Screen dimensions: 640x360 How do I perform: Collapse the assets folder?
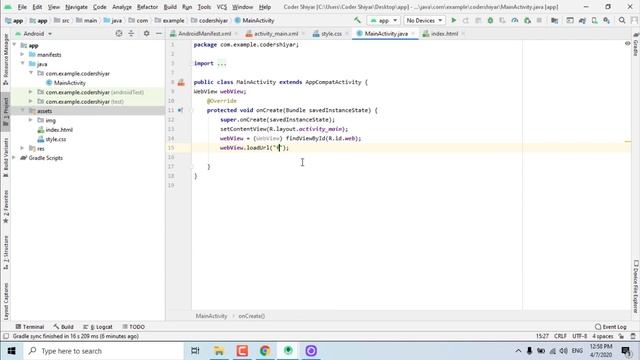(22, 111)
